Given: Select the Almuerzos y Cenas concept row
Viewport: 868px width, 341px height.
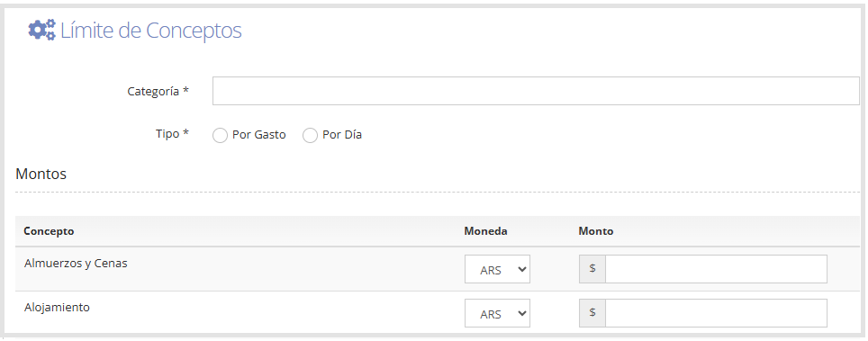Looking at the screenshot, I should coord(438,269).
